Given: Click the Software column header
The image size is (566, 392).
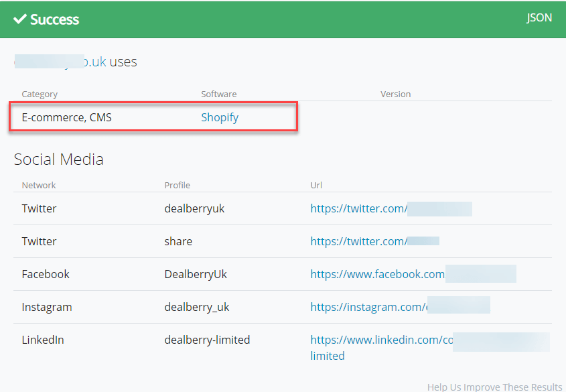Looking at the screenshot, I should pos(219,94).
